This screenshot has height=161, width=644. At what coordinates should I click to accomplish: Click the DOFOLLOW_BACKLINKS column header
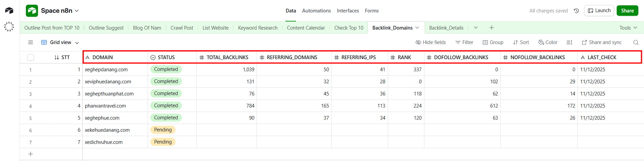coord(462,57)
